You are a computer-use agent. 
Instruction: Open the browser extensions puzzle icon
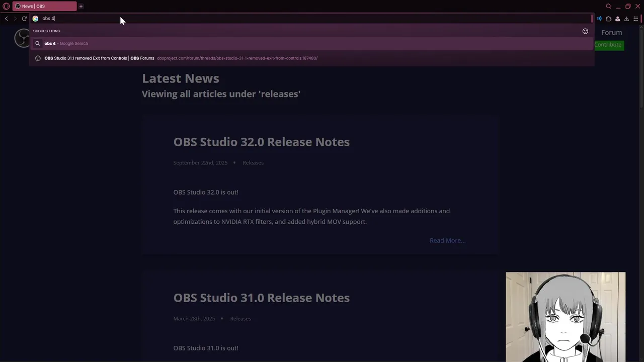(608, 19)
